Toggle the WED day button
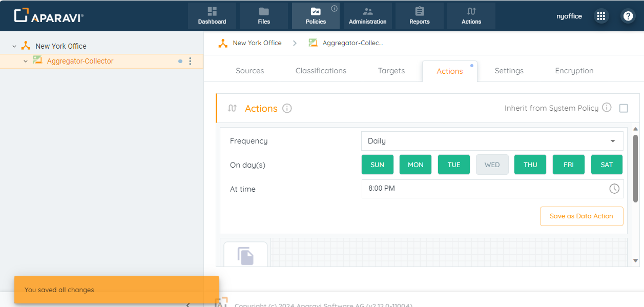The image size is (644, 307). [492, 165]
